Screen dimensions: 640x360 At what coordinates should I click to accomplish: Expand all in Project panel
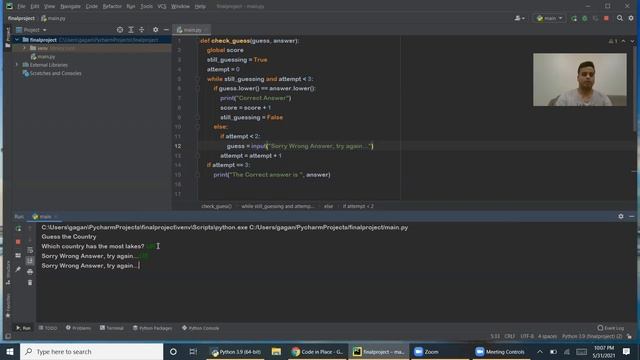131,30
